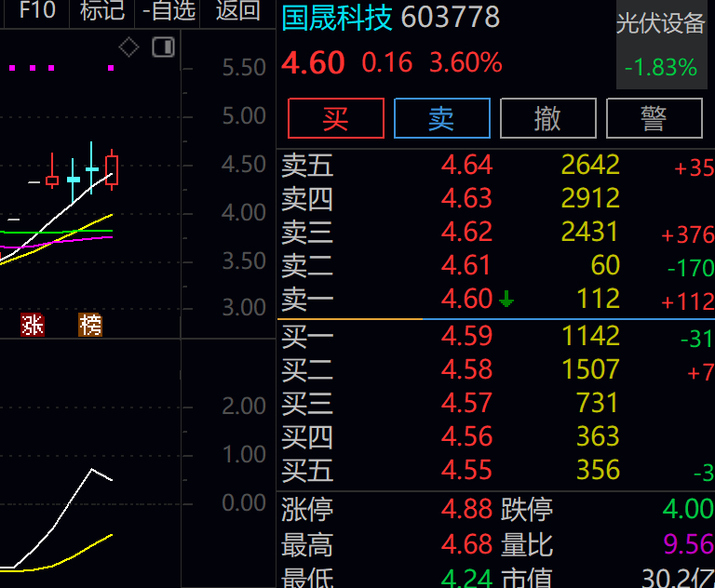This screenshot has height=588, width=715.
Task: Click the orange 榜 badge on chart
Action: click(90, 325)
